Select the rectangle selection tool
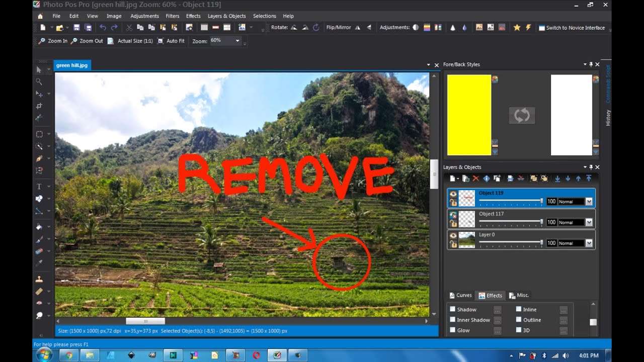This screenshot has width=644, height=362. coord(39,134)
